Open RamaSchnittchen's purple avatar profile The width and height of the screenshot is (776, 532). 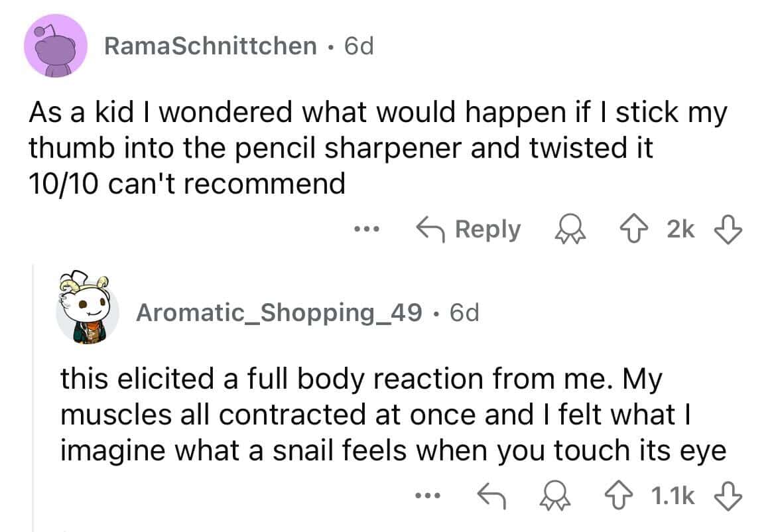click(56, 46)
